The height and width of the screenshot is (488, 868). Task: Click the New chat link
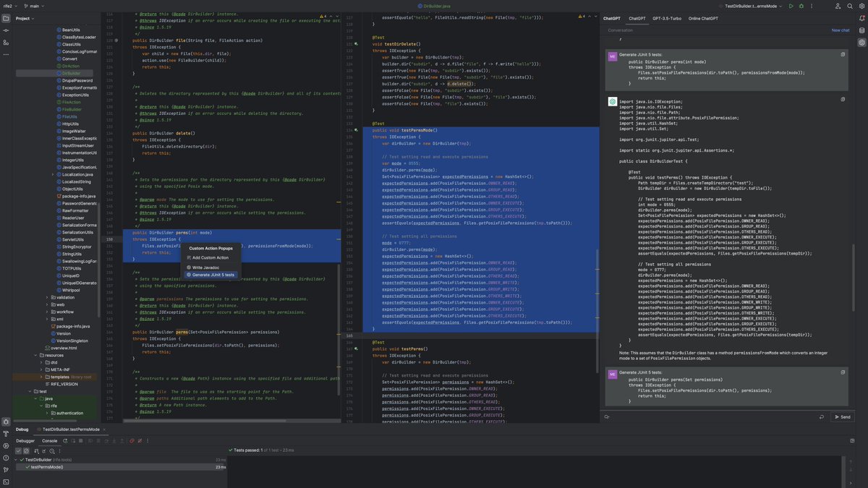point(841,30)
